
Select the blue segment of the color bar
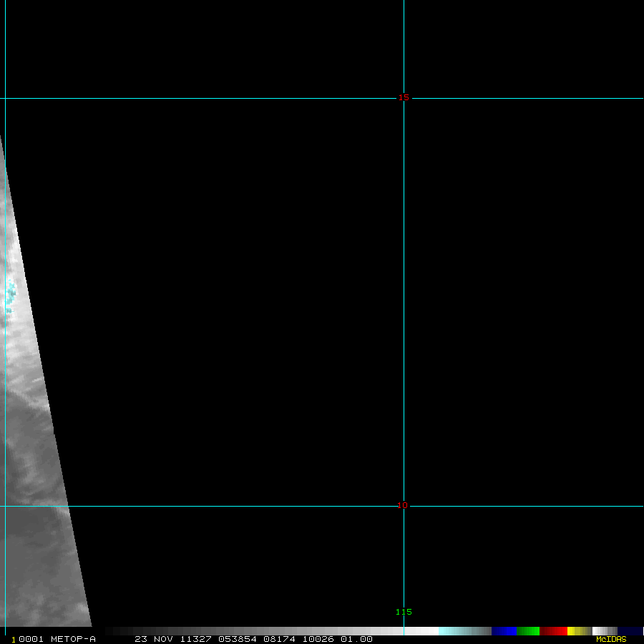coord(504,631)
